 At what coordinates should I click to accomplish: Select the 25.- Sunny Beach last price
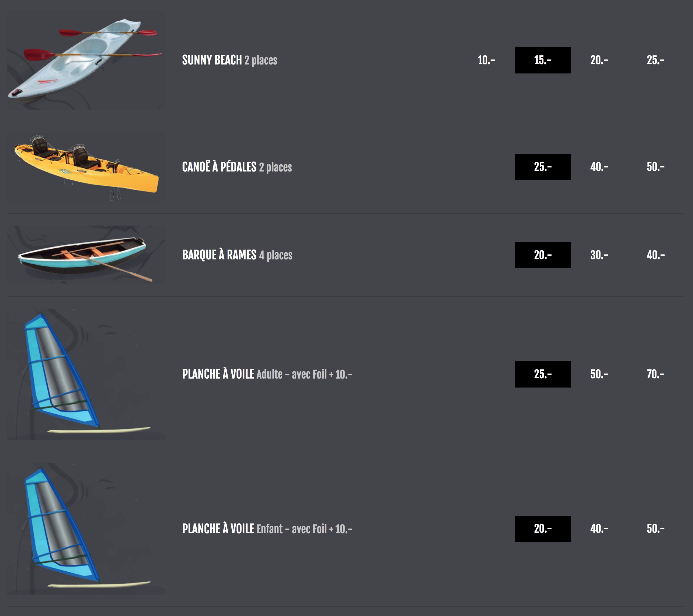pos(655,60)
